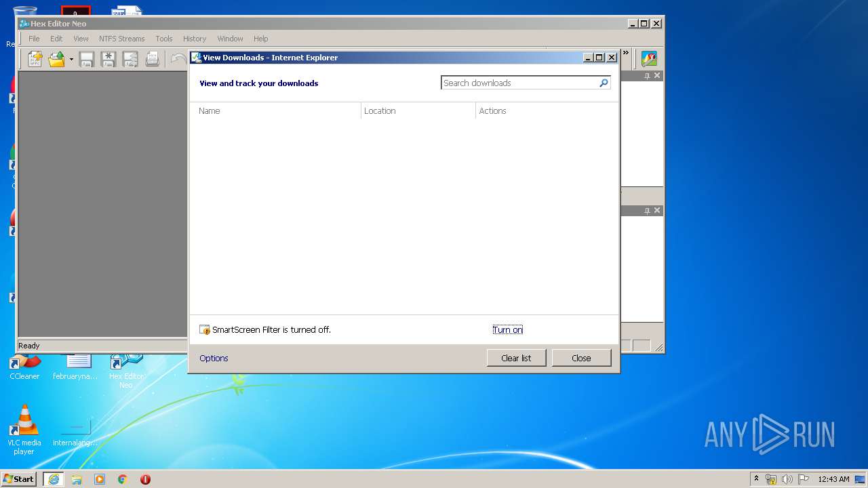This screenshot has height=488, width=868.
Task: Click the network tray icon
Action: click(x=771, y=479)
